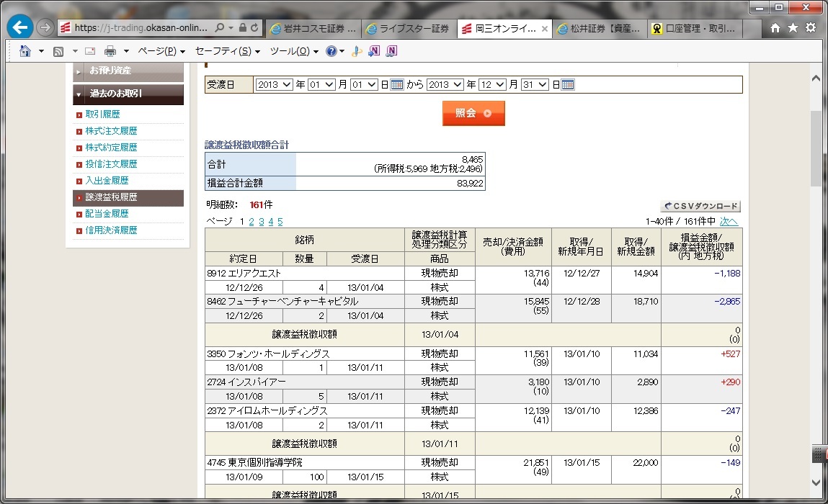The image size is (828, 504).
Task: Expand the start year 2013 dropdown
Action: click(x=274, y=85)
